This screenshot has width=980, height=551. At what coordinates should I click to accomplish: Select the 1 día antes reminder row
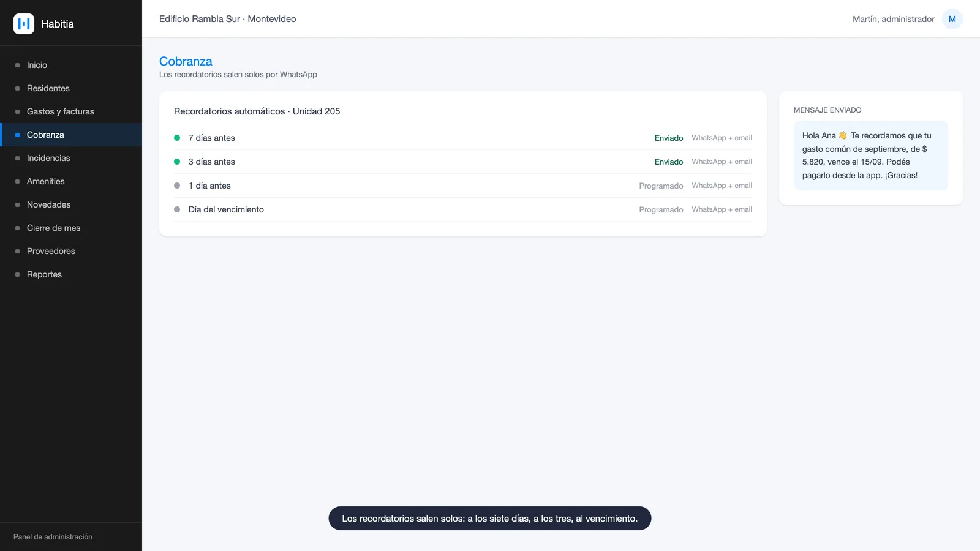pyautogui.click(x=463, y=186)
